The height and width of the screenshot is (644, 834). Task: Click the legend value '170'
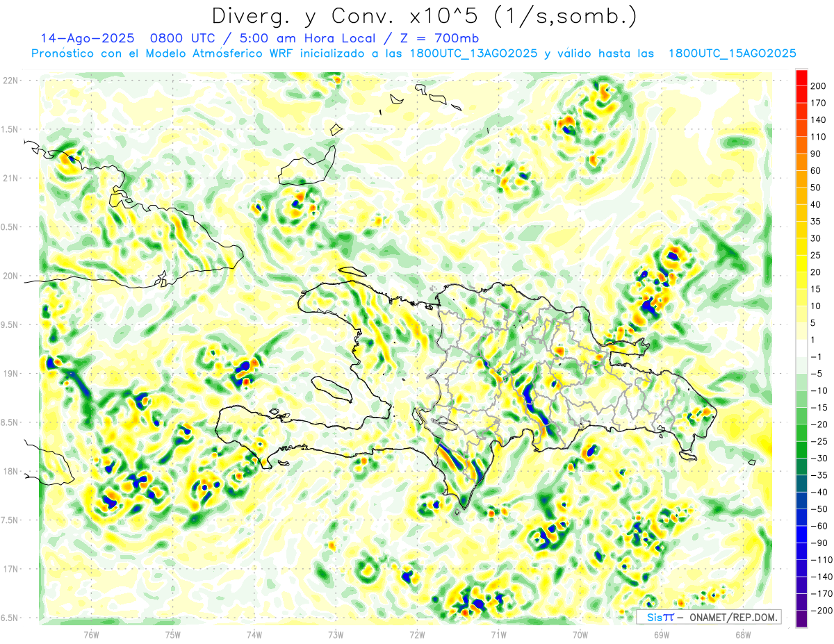pos(819,103)
